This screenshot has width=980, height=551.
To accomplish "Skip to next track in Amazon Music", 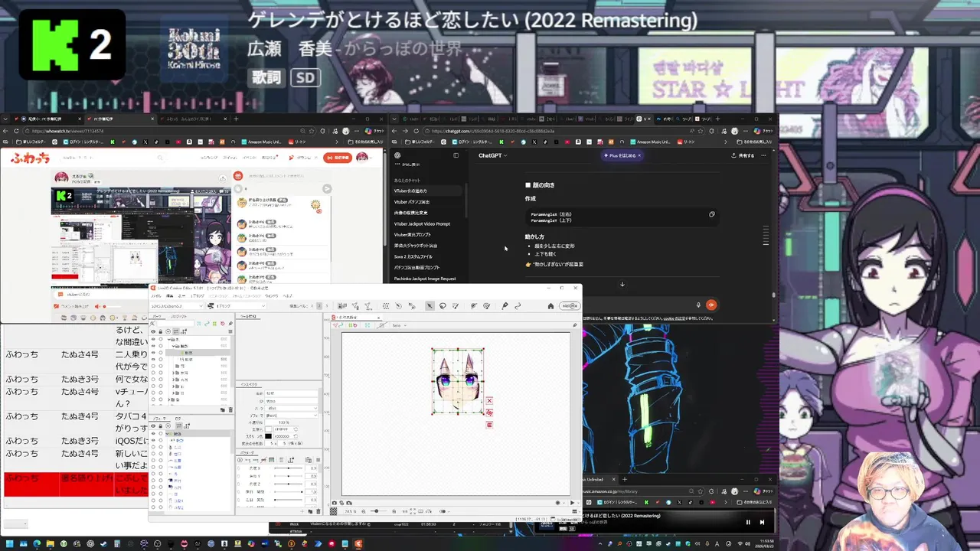I will [762, 522].
